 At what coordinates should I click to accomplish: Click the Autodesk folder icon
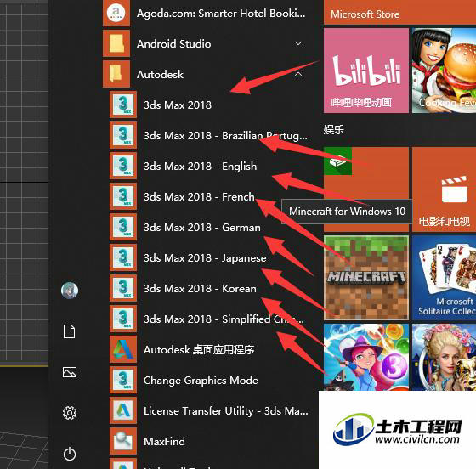[x=116, y=74]
